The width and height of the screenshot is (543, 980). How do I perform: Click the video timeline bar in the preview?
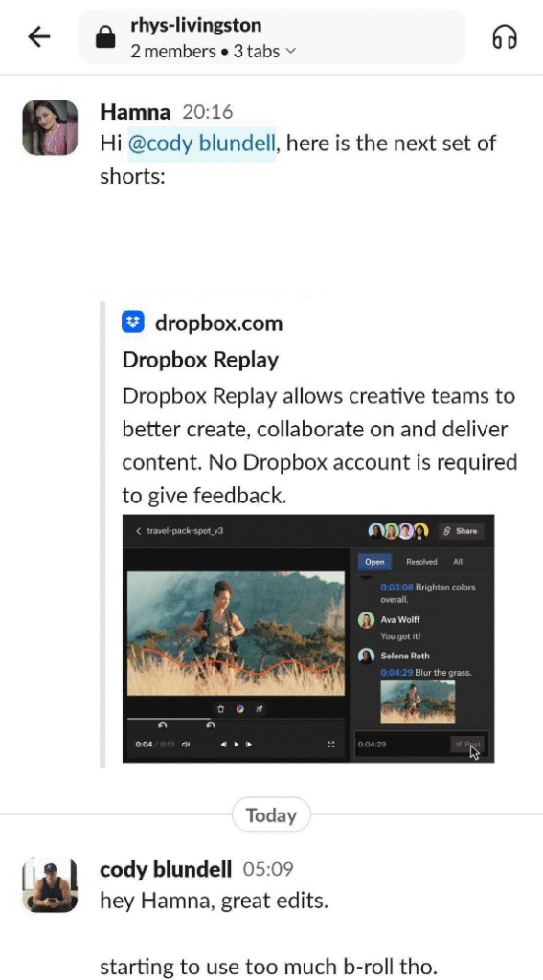[236, 720]
